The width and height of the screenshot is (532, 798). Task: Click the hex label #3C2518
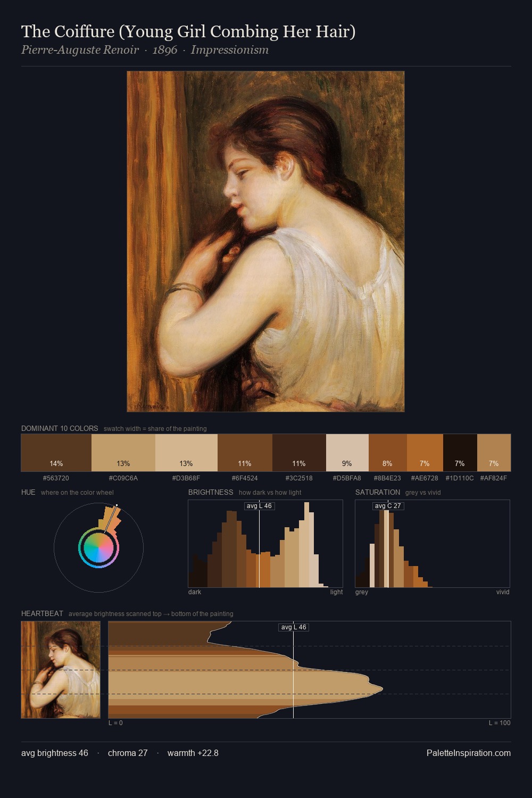299,478
